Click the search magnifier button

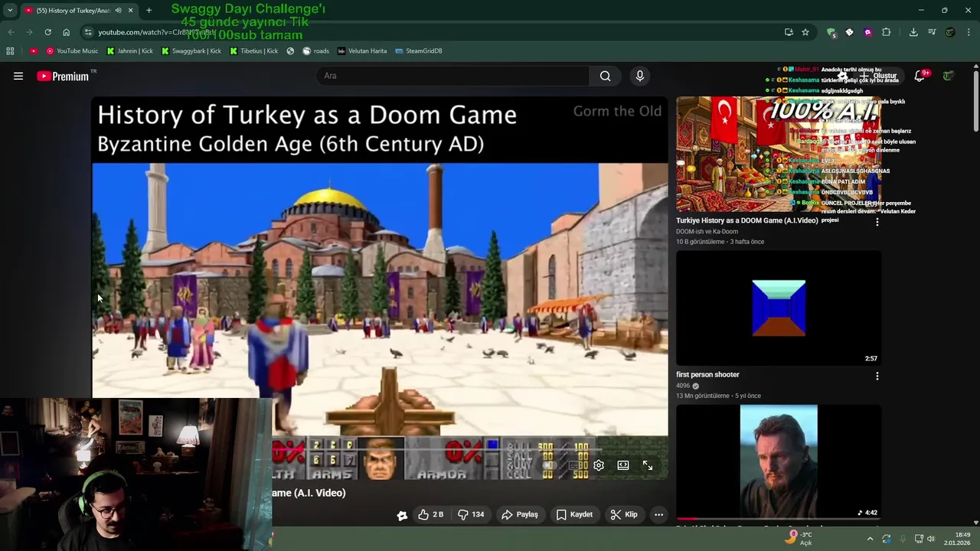click(x=605, y=76)
